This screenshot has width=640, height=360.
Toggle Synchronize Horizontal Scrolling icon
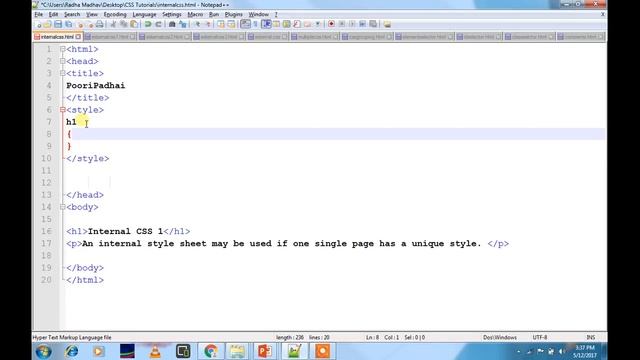tap(231, 24)
